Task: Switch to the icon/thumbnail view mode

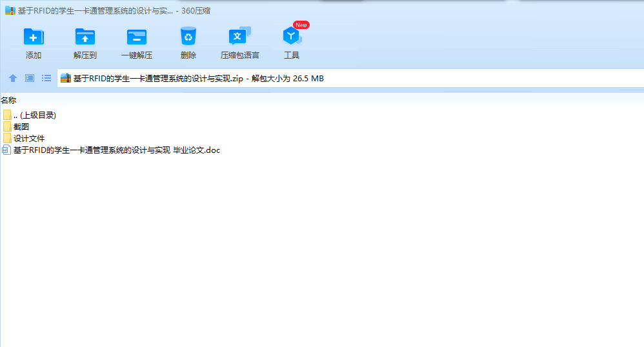Action: coord(30,78)
